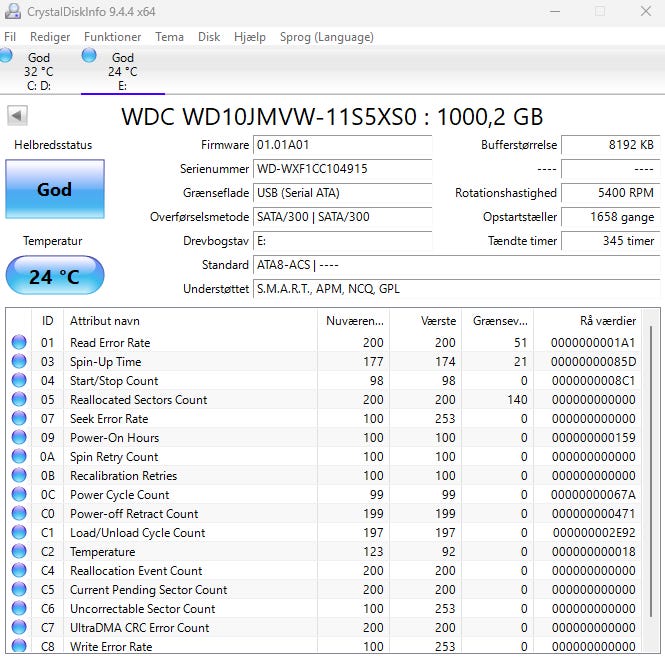The image size is (665, 659).
Task: Click the Standard field ATA8-ACS
Action: pos(457,265)
